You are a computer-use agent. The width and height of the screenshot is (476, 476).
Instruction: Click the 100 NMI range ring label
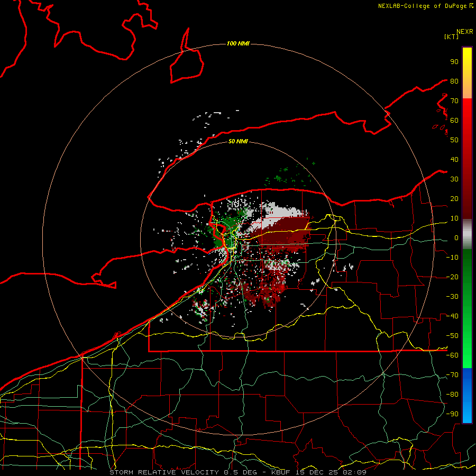point(238,43)
